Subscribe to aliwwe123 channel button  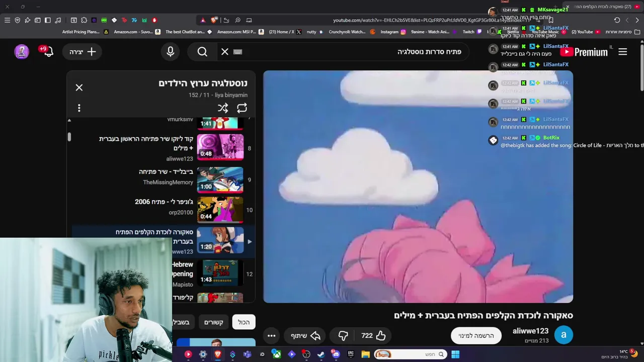[x=476, y=335]
